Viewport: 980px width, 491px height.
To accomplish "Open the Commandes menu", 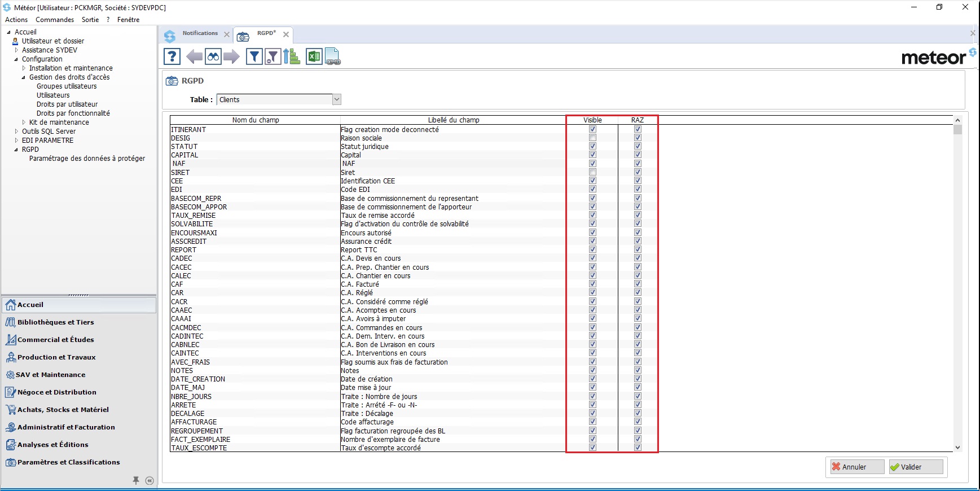I will click(55, 20).
